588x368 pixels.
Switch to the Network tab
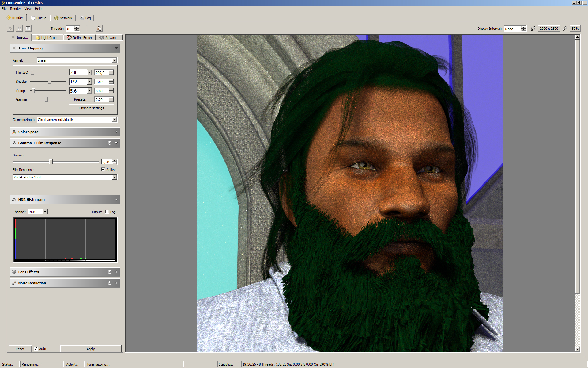[x=63, y=18]
